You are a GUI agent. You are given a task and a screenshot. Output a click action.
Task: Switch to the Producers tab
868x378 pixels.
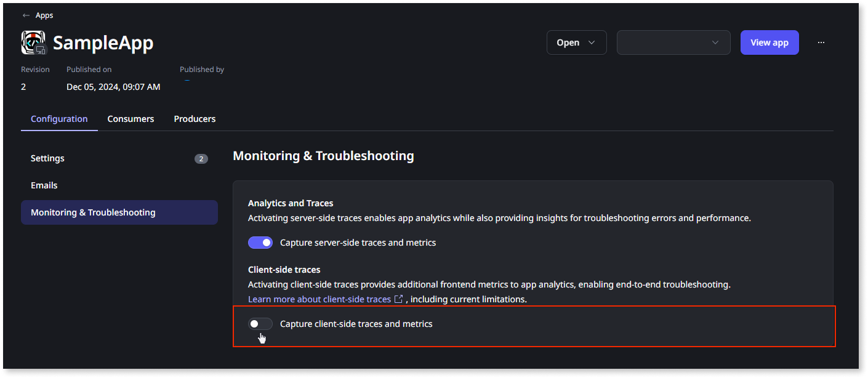pyautogui.click(x=195, y=119)
